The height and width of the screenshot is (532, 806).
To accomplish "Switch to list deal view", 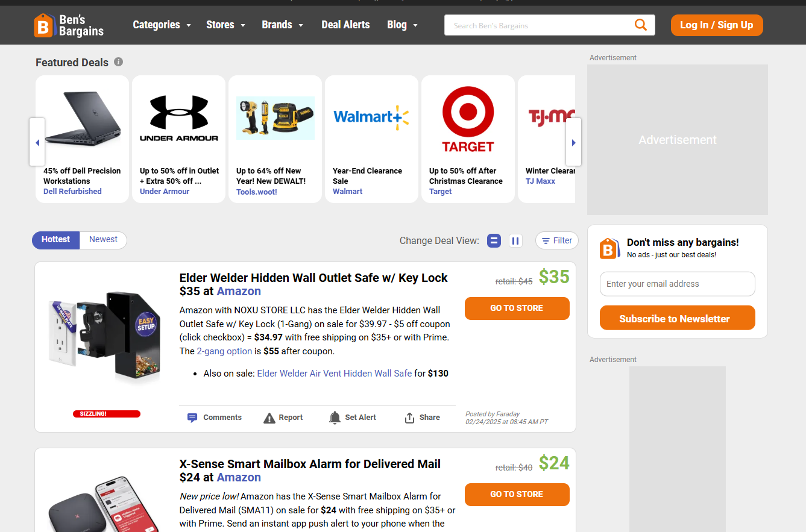I will point(494,241).
